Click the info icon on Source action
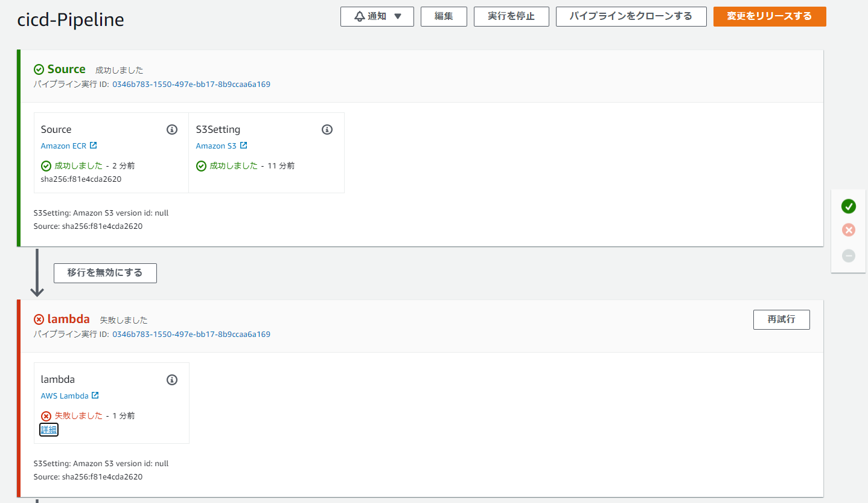The width and height of the screenshot is (868, 503). [172, 129]
